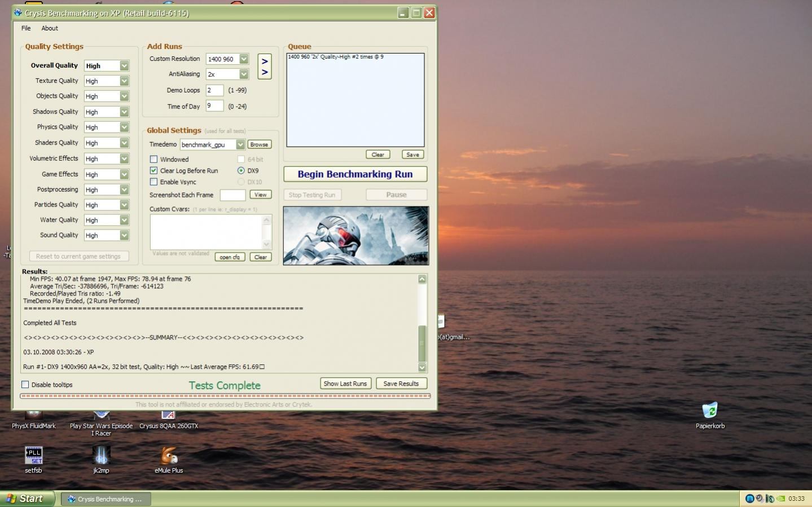Image resolution: width=812 pixels, height=507 pixels.
Task: Expand the Physics Quality dropdown
Action: (x=124, y=127)
